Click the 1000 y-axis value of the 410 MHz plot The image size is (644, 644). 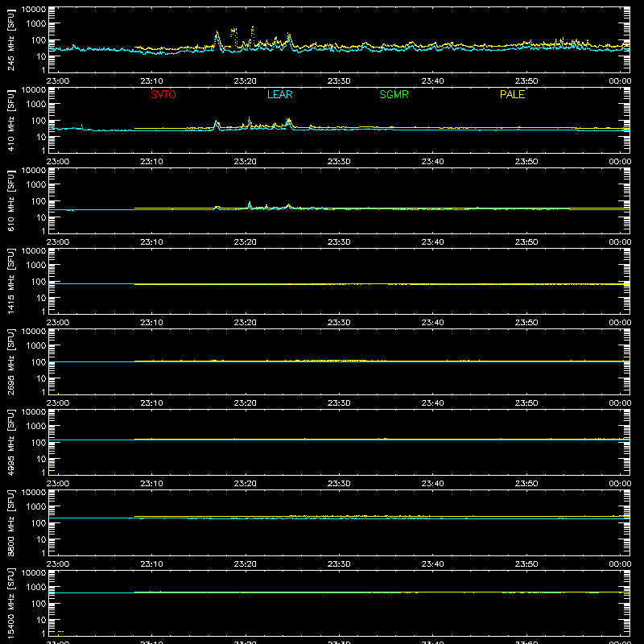(36, 105)
